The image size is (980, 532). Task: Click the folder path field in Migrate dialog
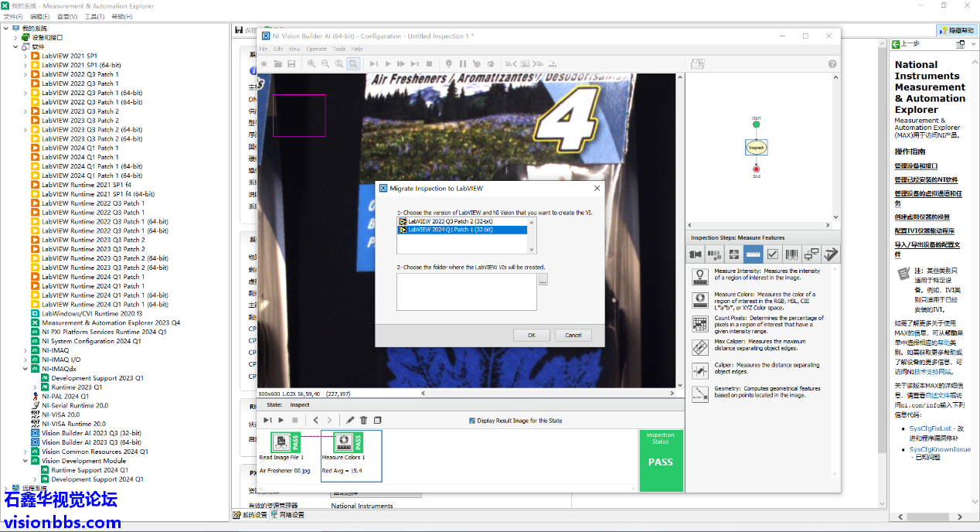point(467,292)
